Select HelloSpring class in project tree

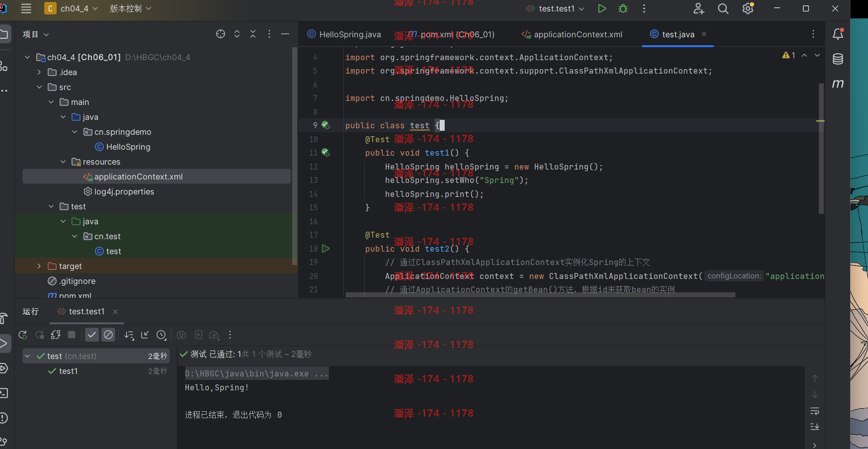[x=123, y=147]
